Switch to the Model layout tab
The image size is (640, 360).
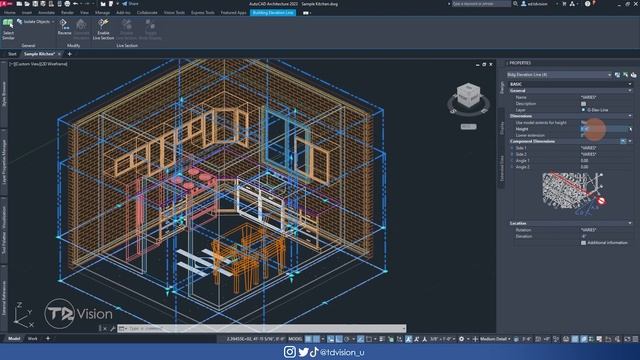[x=14, y=338]
